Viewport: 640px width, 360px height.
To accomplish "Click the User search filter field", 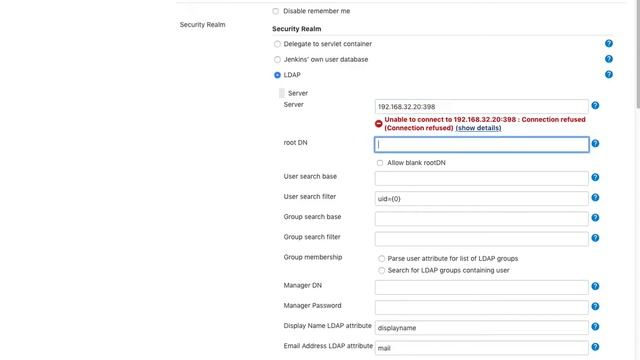I will [x=481, y=199].
